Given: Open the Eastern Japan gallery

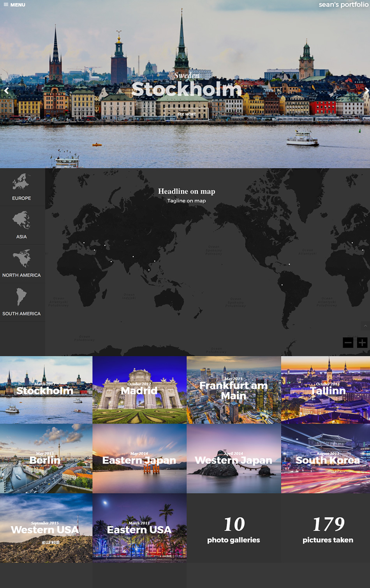Looking at the screenshot, I should 139,459.
